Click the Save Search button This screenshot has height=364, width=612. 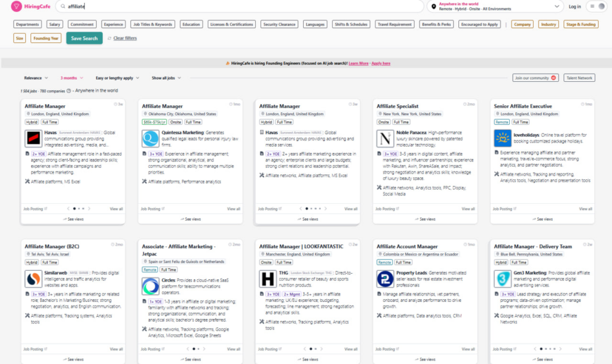(84, 38)
